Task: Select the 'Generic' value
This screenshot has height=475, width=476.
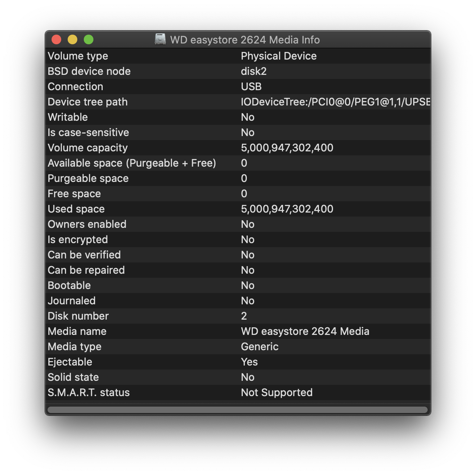Action: pyautogui.click(x=260, y=347)
